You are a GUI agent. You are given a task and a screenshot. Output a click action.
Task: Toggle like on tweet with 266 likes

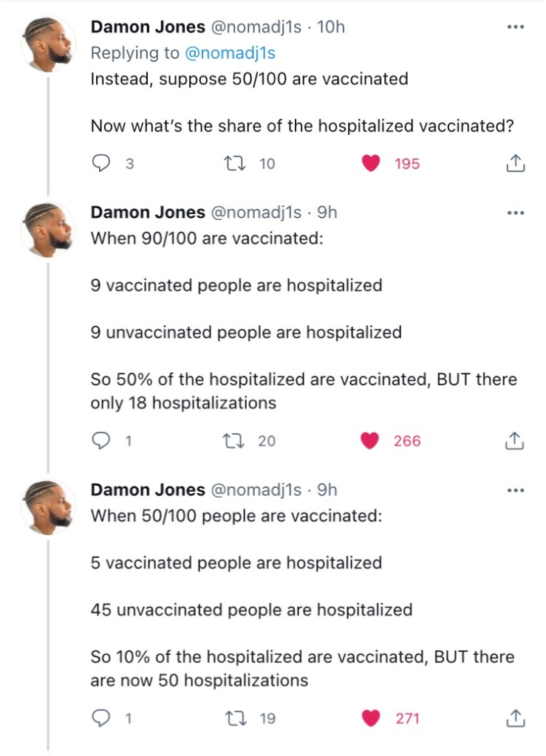coord(370,441)
